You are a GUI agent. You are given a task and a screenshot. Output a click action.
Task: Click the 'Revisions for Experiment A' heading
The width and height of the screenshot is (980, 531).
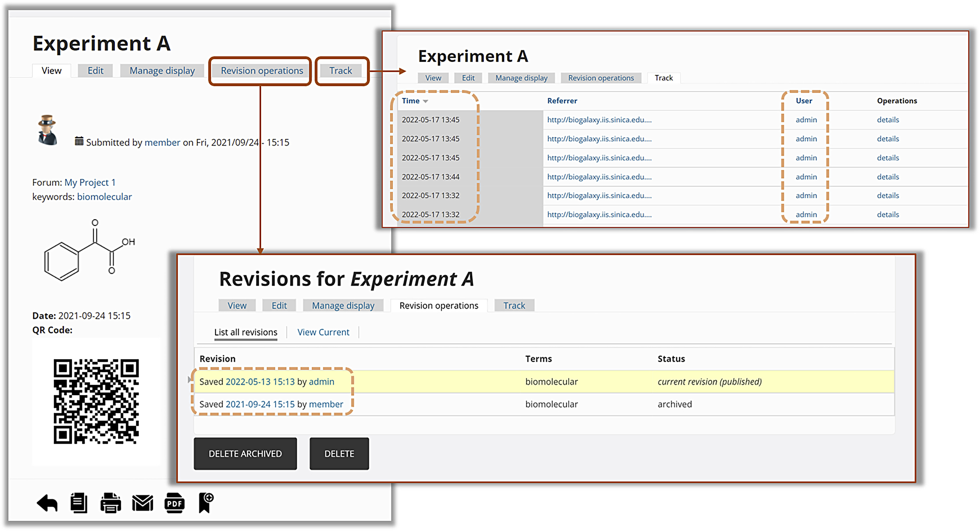pyautogui.click(x=347, y=279)
